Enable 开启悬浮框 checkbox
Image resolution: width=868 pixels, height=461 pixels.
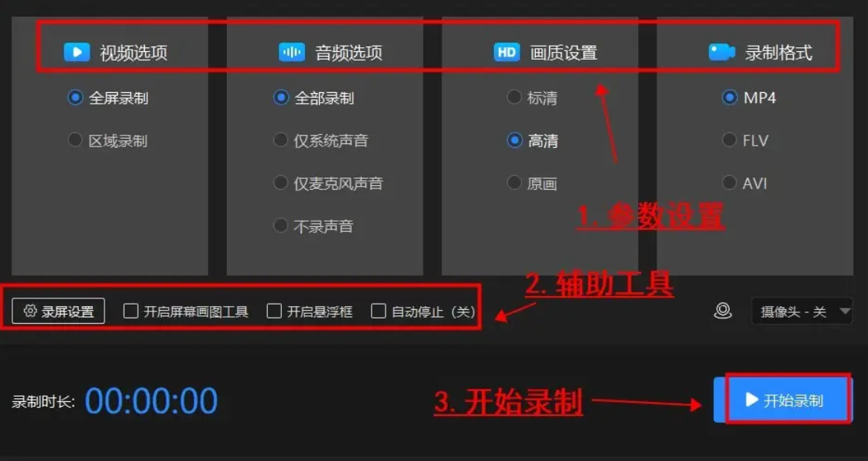pyautogui.click(x=274, y=311)
